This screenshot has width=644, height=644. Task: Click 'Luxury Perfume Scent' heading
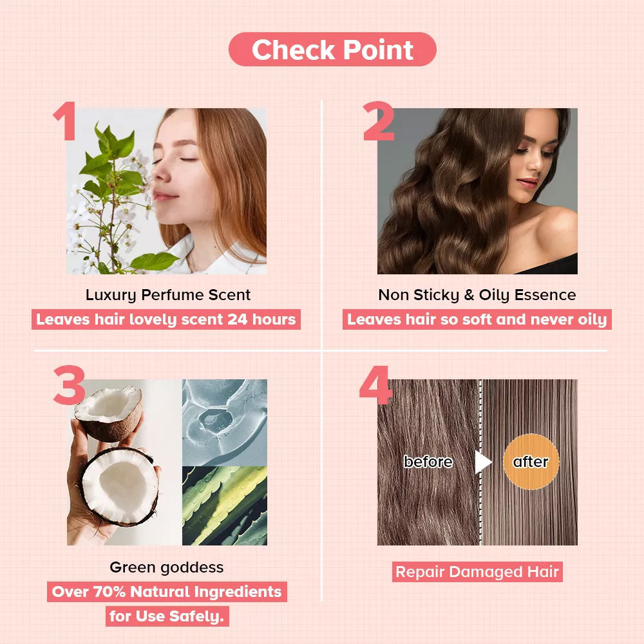click(x=167, y=295)
